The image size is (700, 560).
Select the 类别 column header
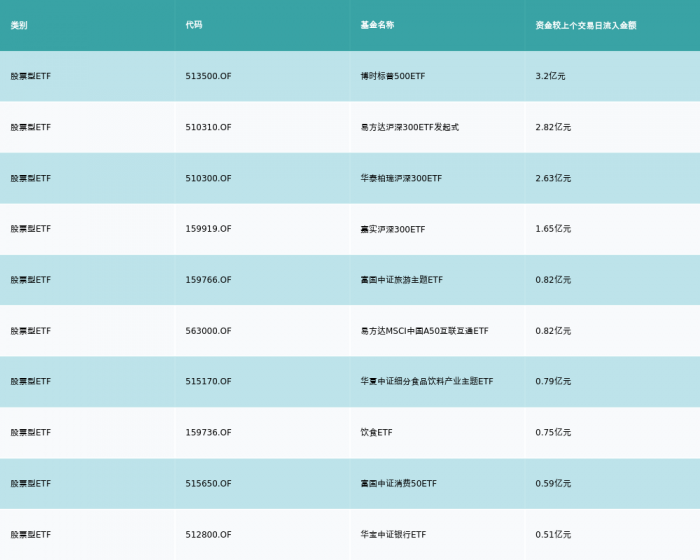19,25
